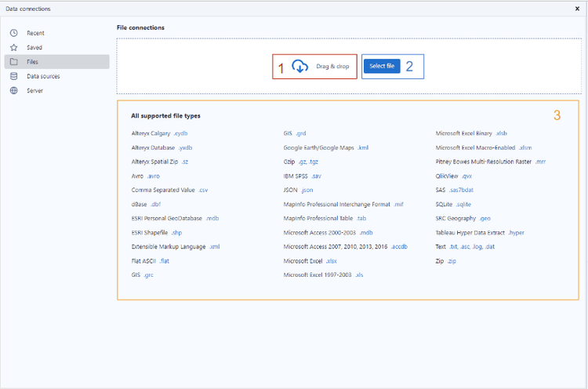The height and width of the screenshot is (389, 588).
Task: Switch to the Saved tab label
Action: point(34,47)
